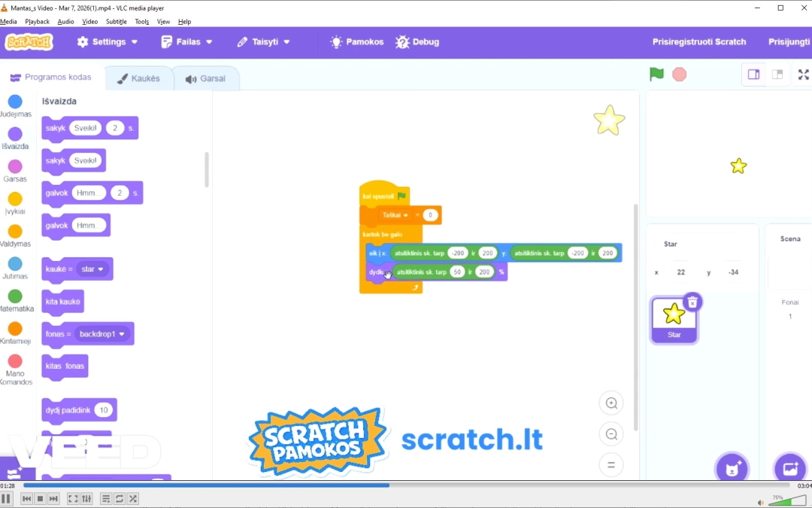812x508 pixels.
Task: Click the Scratch logo
Action: [29, 42]
